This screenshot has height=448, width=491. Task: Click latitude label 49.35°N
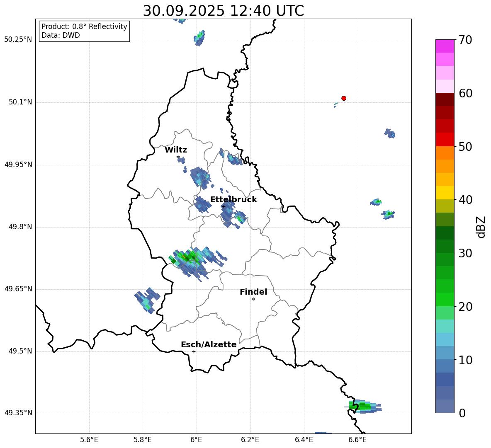coord(18,413)
